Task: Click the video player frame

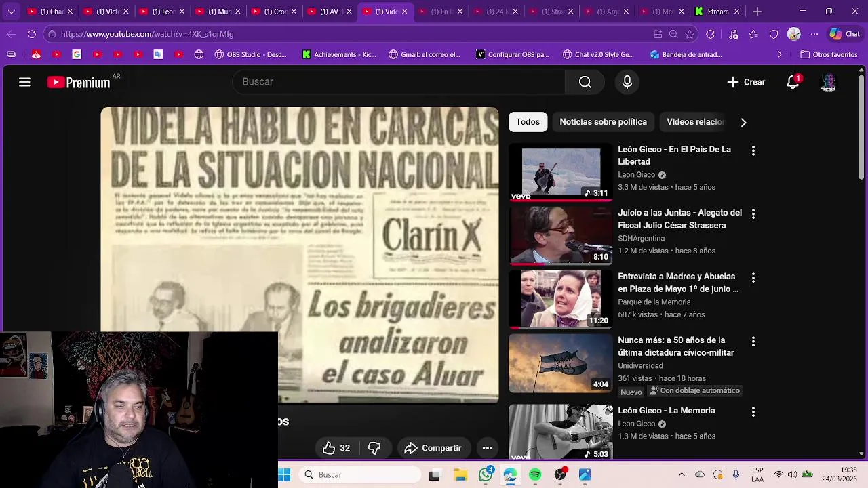Action: pos(300,255)
